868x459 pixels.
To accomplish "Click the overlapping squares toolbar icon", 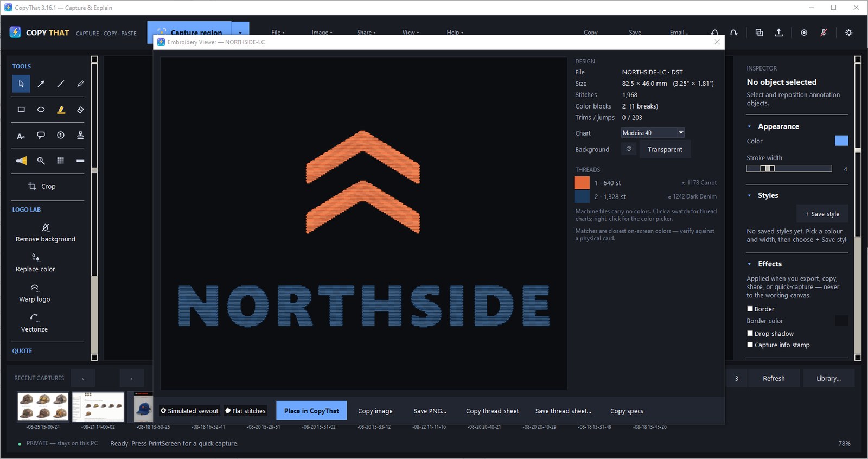I will tap(759, 33).
